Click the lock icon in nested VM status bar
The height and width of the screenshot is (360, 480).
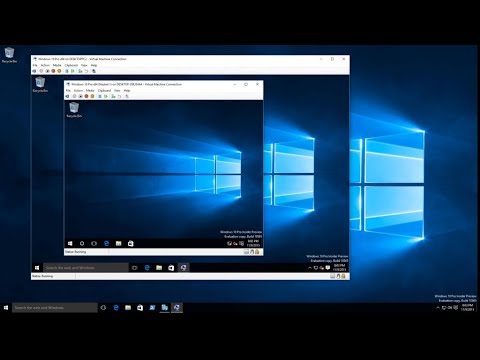point(257,252)
